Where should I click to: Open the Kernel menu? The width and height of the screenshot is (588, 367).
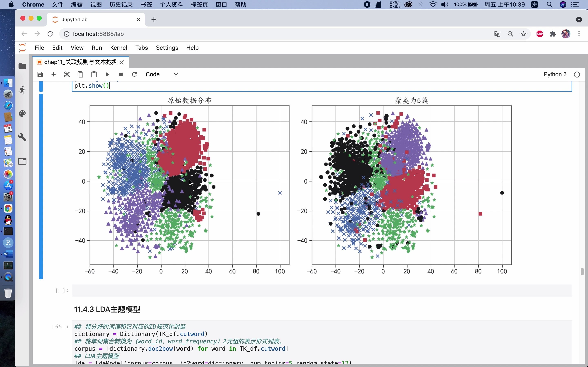point(118,48)
